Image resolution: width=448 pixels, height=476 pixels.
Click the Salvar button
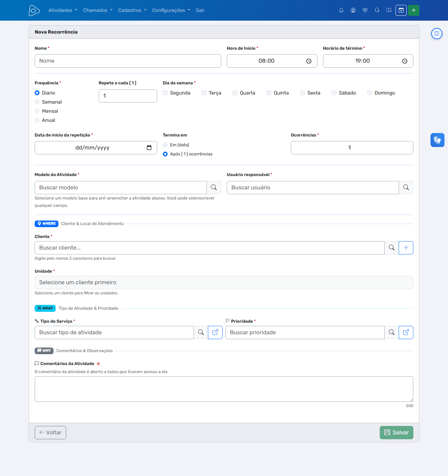(397, 433)
